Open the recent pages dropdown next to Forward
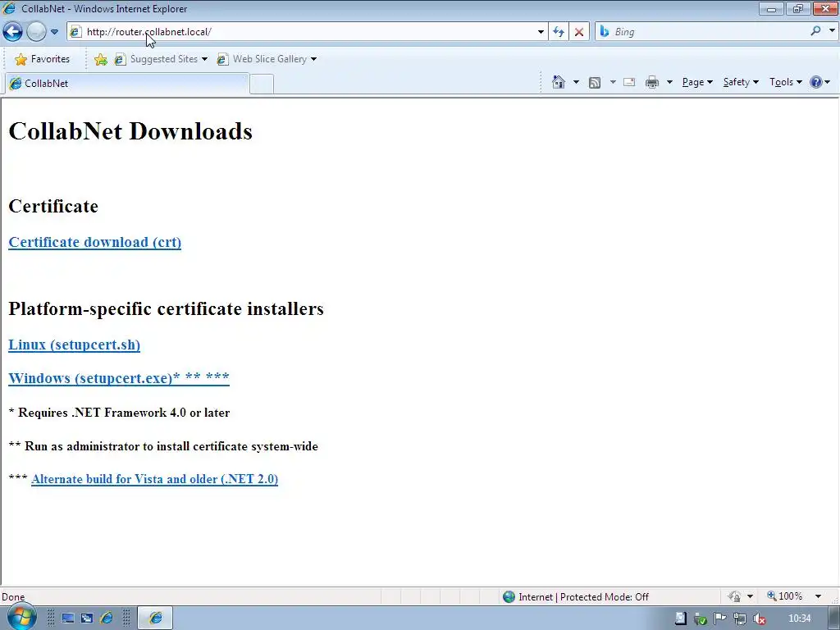This screenshot has height=630, width=840. coord(54,32)
